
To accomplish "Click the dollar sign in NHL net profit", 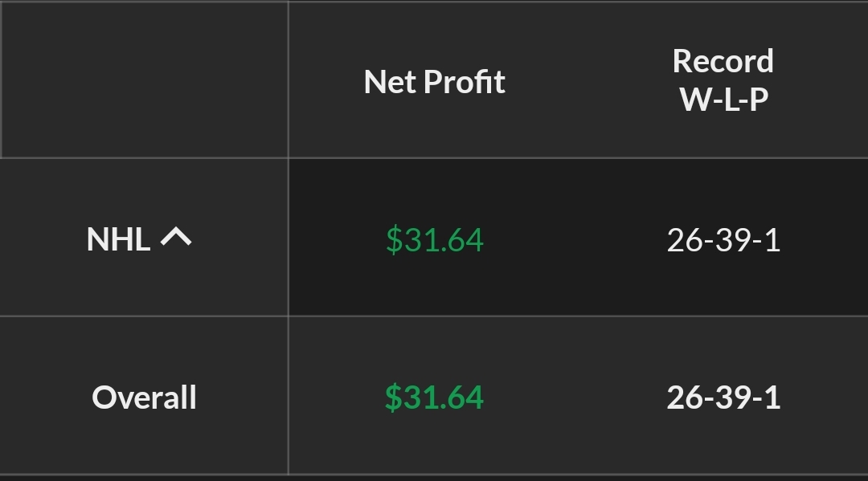I will pyautogui.click(x=394, y=240).
